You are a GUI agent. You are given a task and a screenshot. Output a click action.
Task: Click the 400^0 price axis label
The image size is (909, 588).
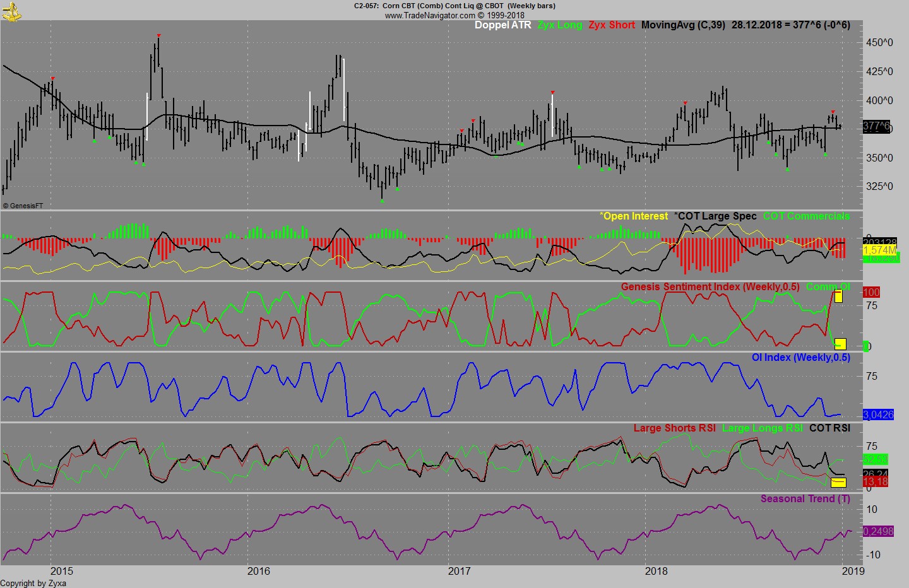pyautogui.click(x=879, y=100)
